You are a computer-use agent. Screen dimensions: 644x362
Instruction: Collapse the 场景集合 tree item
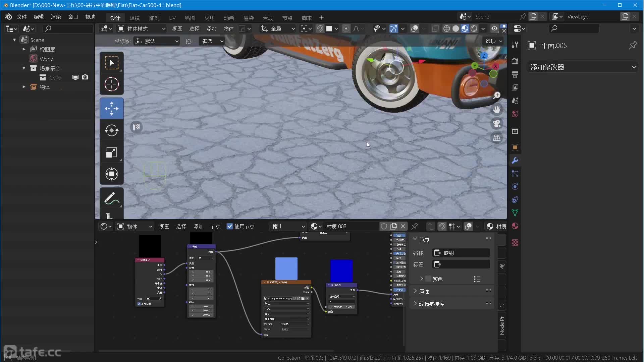pyautogui.click(x=24, y=68)
